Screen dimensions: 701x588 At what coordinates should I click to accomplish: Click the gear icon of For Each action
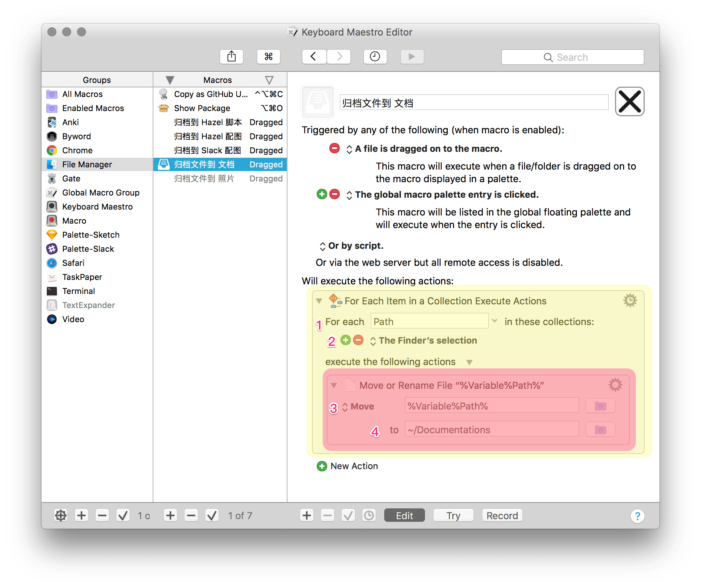[x=630, y=300]
